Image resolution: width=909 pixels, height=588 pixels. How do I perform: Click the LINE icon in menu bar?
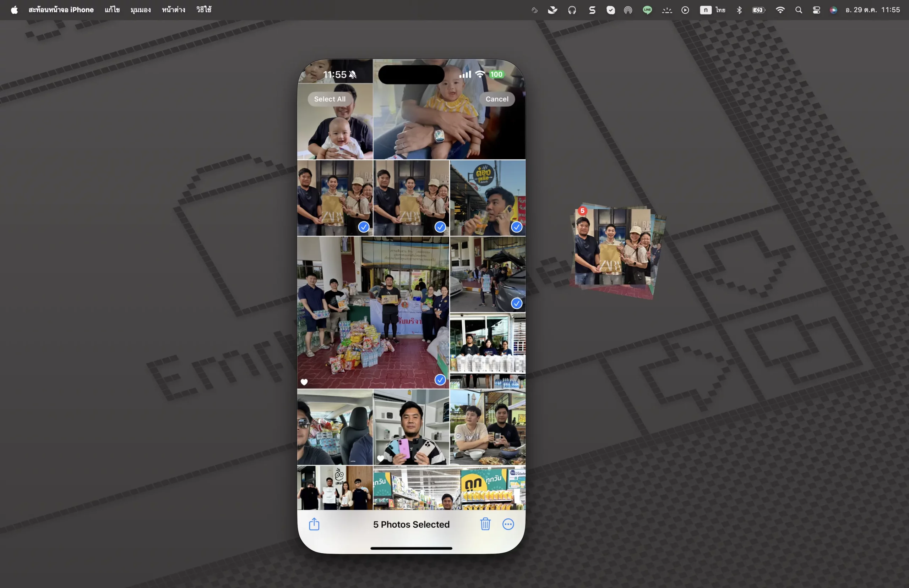coord(647,10)
